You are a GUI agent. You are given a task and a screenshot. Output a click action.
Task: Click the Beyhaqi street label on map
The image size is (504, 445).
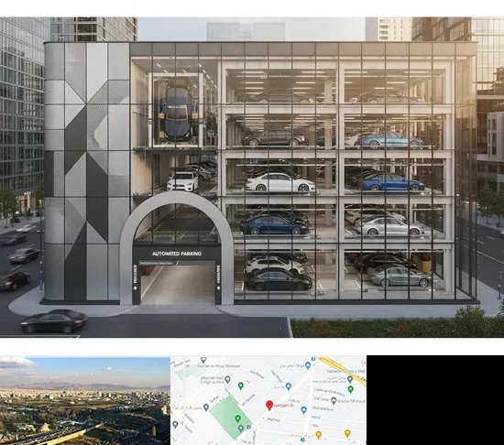click(274, 419)
